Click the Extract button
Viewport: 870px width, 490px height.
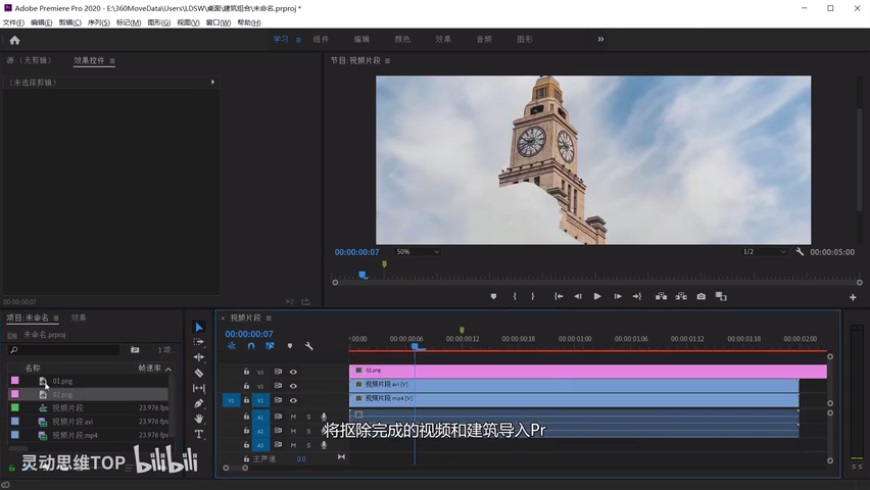pos(681,296)
